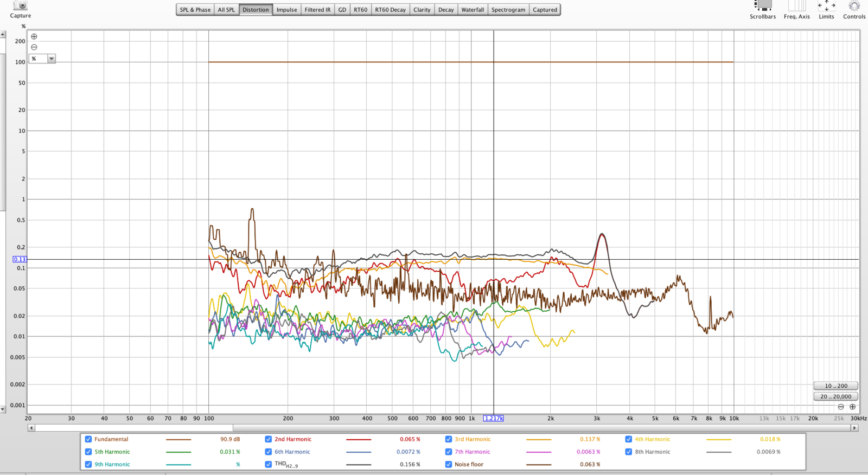The height and width of the screenshot is (475, 868).
Task: Toggle Fundamental trace checkbox
Action: point(88,439)
